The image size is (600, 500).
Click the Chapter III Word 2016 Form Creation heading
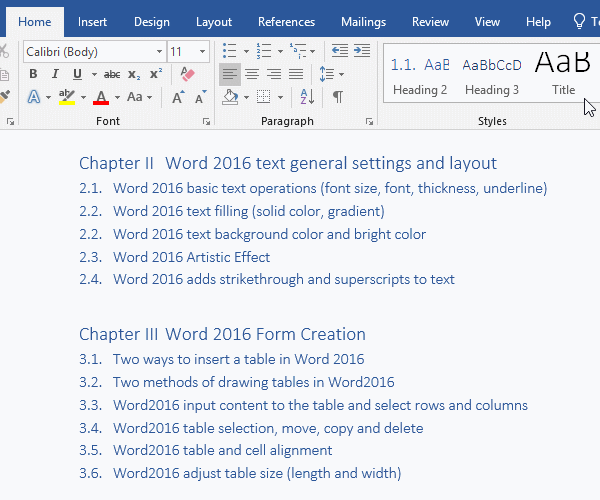(222, 334)
